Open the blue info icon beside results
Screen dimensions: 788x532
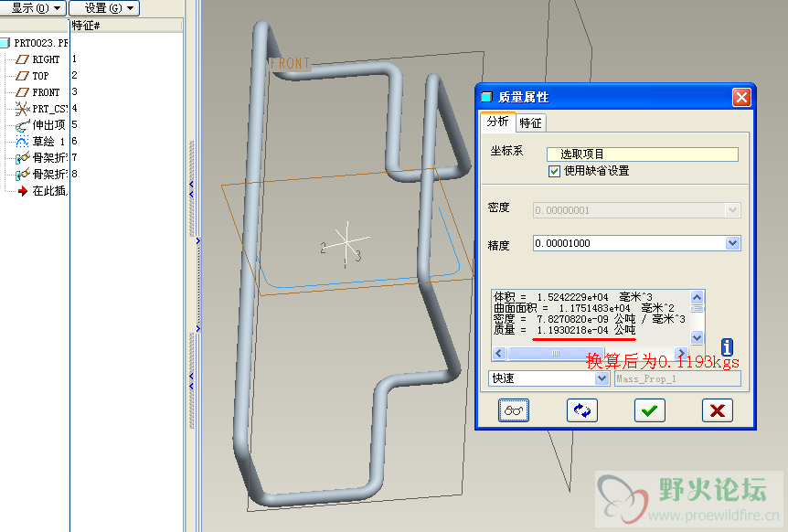coord(727,346)
